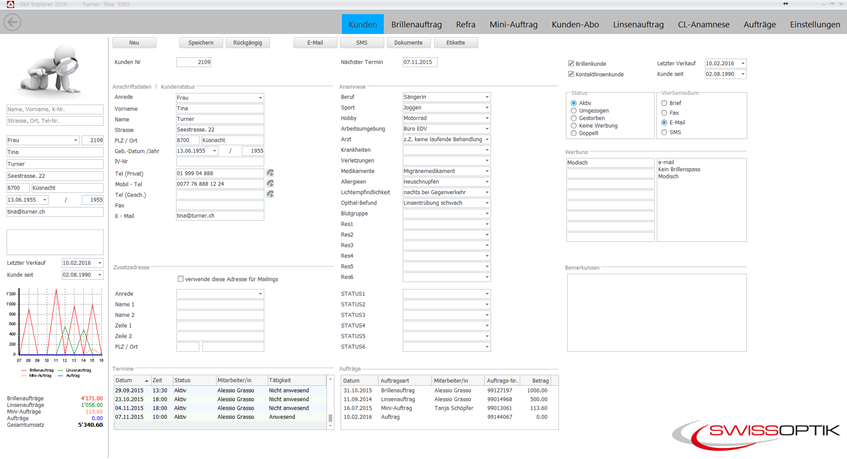This screenshot has height=459, width=847.
Task: Click the Neu button
Action: point(134,43)
